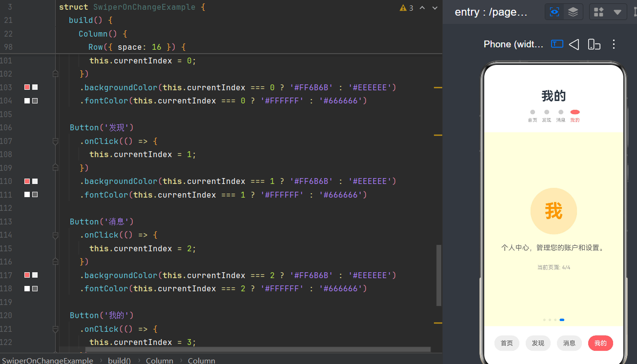Click the orange warning stripe level with line 106
This screenshot has width=637, height=364.
pyautogui.click(x=438, y=134)
